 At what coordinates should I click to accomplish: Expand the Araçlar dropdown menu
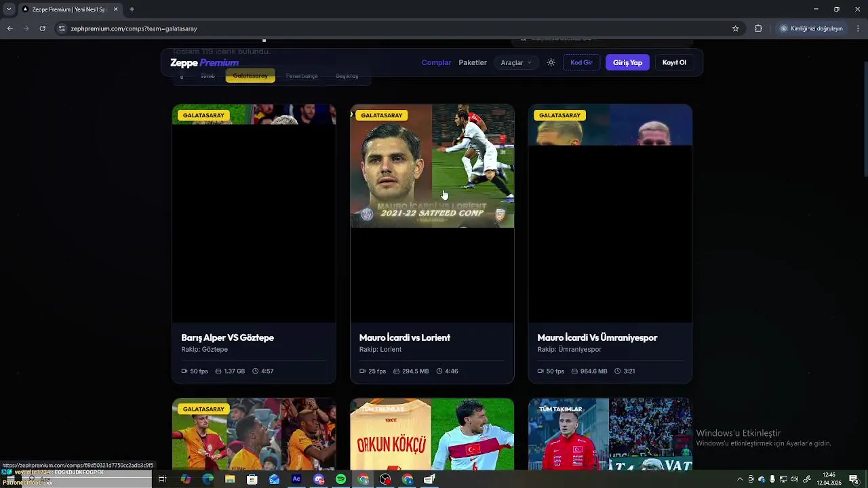516,62
